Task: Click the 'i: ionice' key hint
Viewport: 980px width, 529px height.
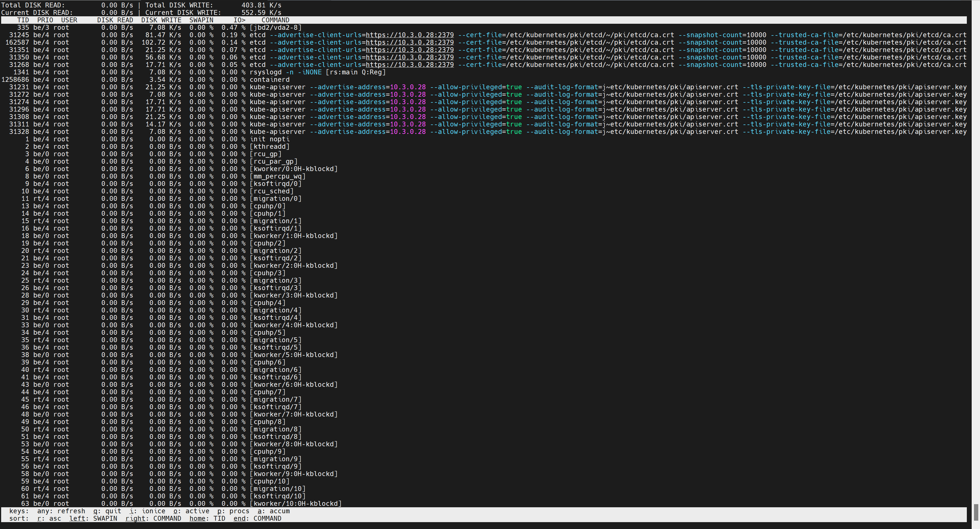Action: coord(147,511)
